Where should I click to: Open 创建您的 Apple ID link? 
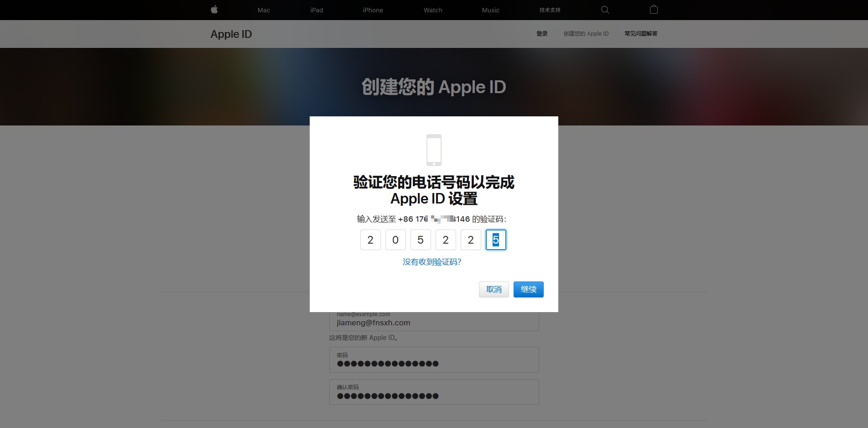(x=586, y=34)
